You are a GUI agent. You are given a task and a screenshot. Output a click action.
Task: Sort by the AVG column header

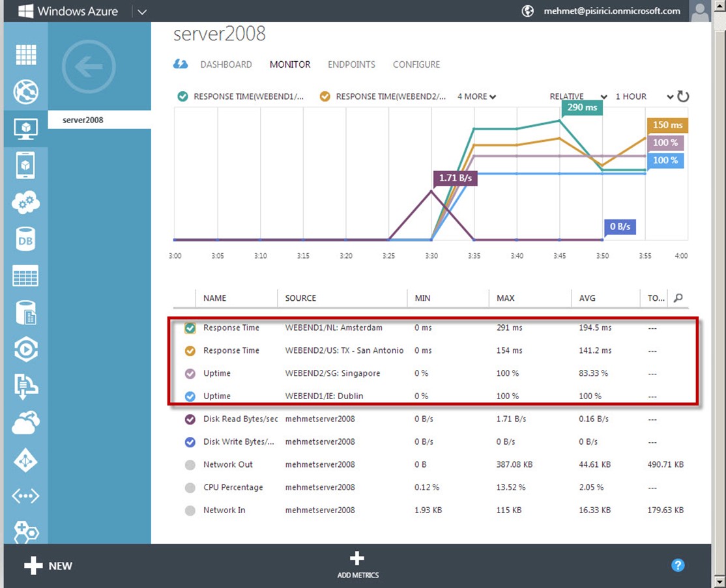click(x=587, y=298)
